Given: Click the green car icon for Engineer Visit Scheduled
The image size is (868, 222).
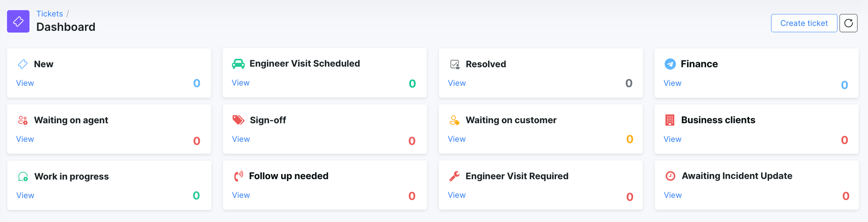Looking at the screenshot, I should click(x=238, y=64).
